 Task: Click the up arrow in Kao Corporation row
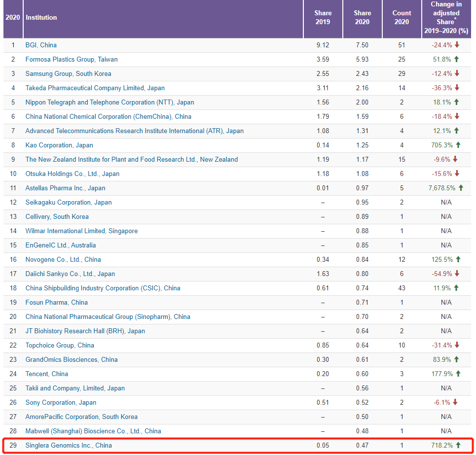(x=458, y=145)
